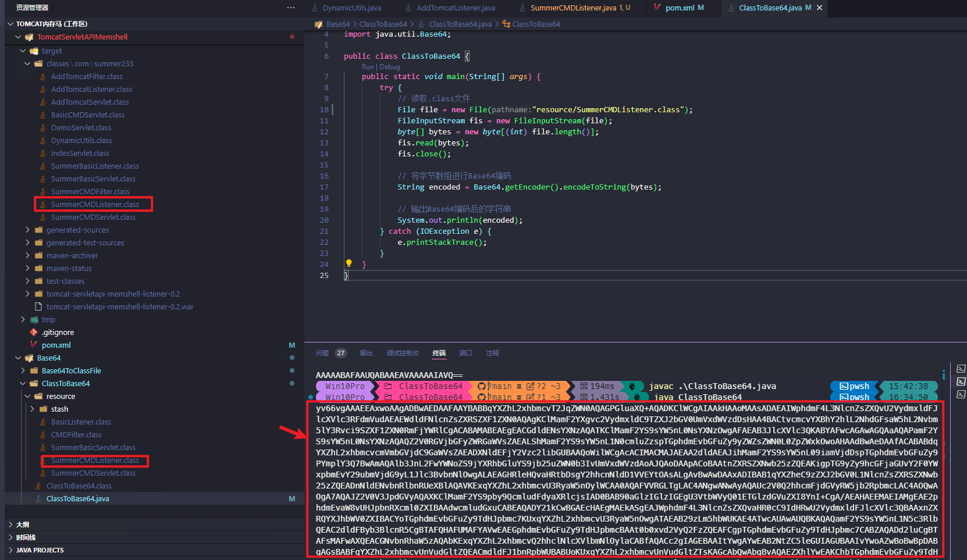The width and height of the screenshot is (967, 560).
Task: Switch to the 输出 output panel tab
Action: [366, 353]
